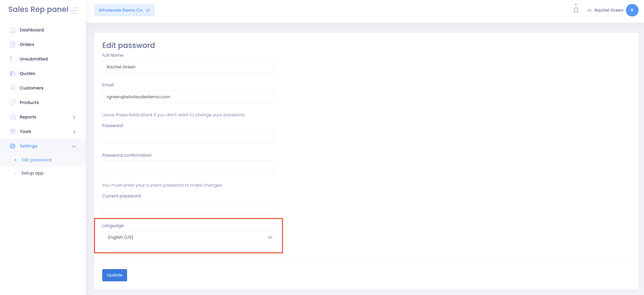Click into the Password confirmation field
Image resolution: width=644 pixels, height=295 pixels.
click(x=188, y=167)
